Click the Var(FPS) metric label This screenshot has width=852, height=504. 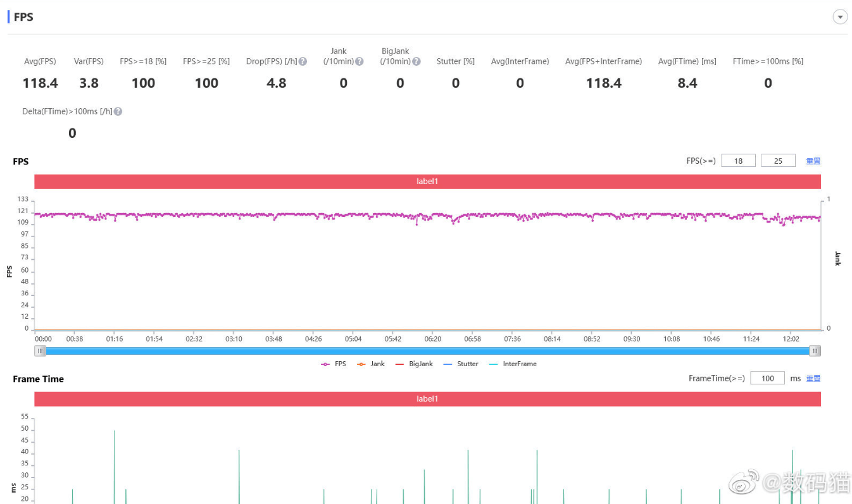tap(89, 61)
